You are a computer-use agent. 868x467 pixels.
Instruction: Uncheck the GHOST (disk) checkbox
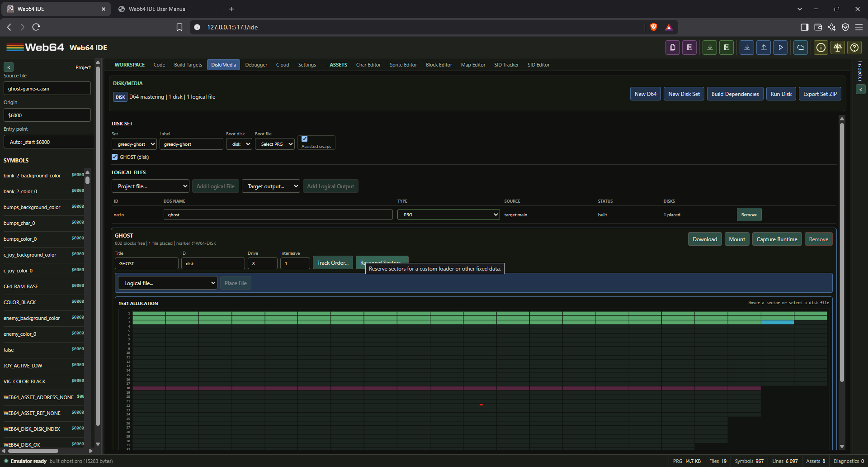(x=114, y=157)
